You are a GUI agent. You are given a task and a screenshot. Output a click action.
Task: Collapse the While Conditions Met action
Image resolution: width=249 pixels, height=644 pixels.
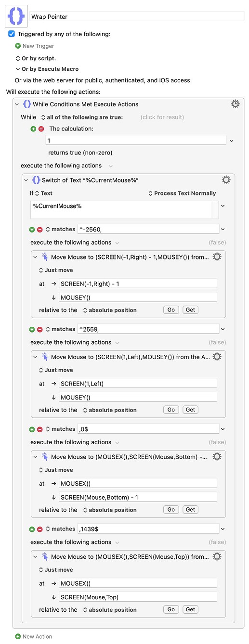click(17, 104)
